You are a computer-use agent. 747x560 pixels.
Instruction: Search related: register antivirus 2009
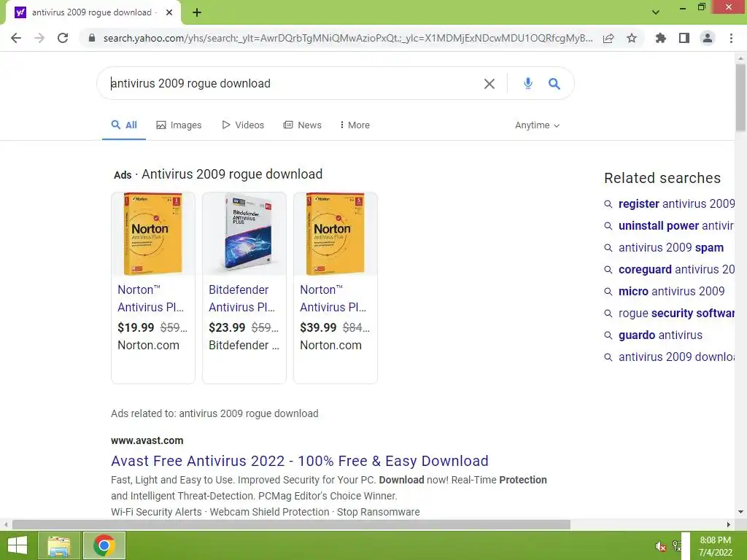coord(676,204)
